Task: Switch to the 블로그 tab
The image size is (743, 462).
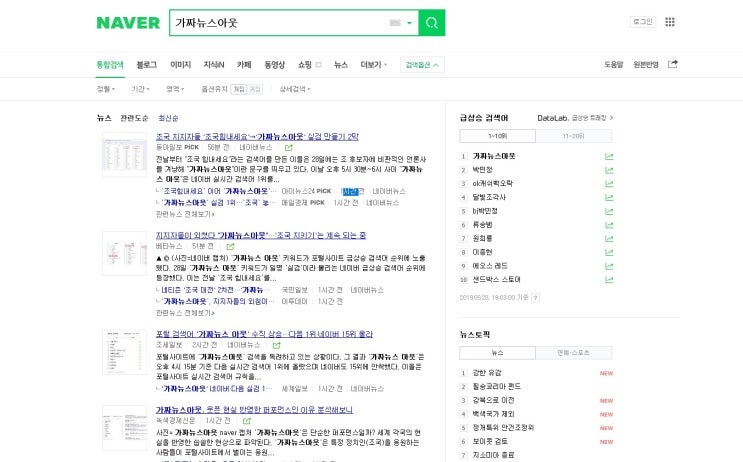Action: coord(147,65)
